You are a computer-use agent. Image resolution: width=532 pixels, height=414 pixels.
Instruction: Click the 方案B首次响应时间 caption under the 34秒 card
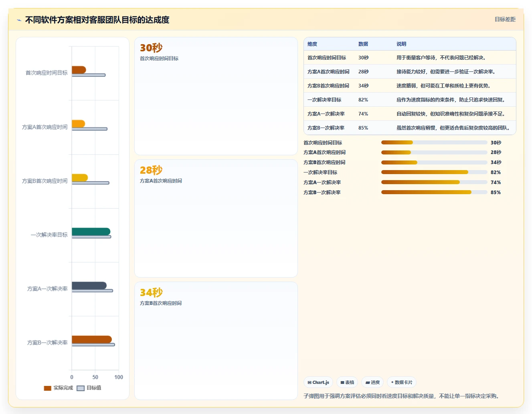[161, 303]
